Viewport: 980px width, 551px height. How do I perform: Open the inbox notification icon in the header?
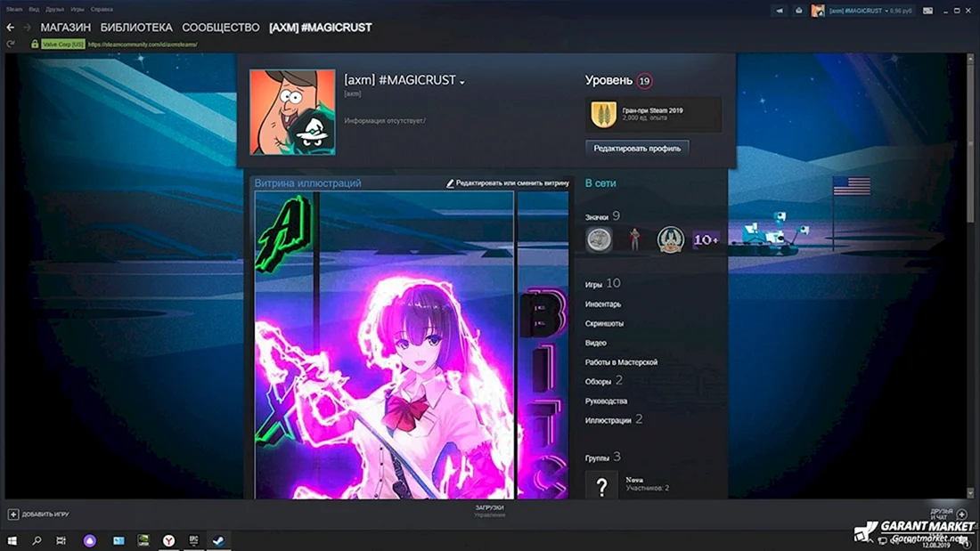pos(799,11)
